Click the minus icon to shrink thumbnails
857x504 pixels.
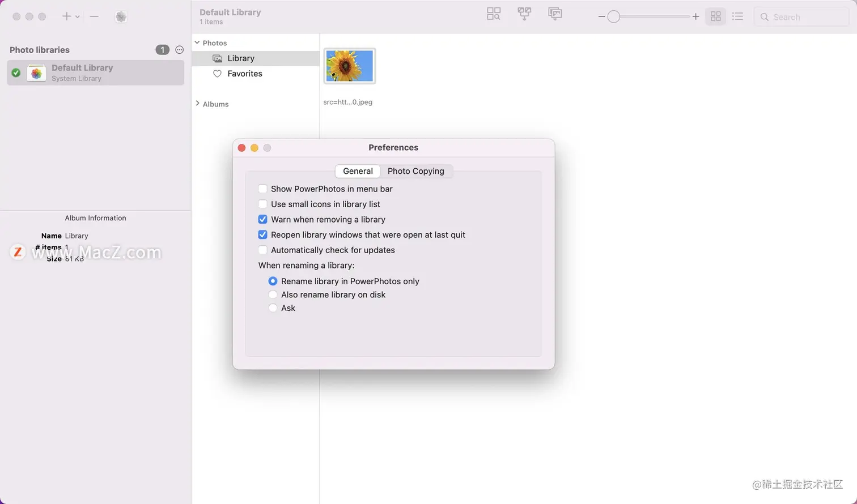tap(601, 17)
